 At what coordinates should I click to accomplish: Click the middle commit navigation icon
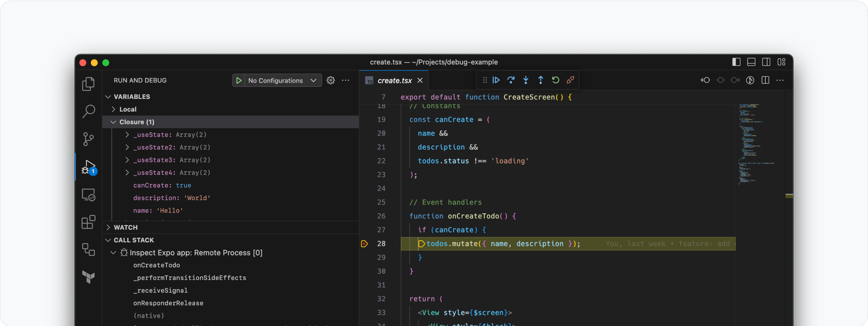coord(720,80)
